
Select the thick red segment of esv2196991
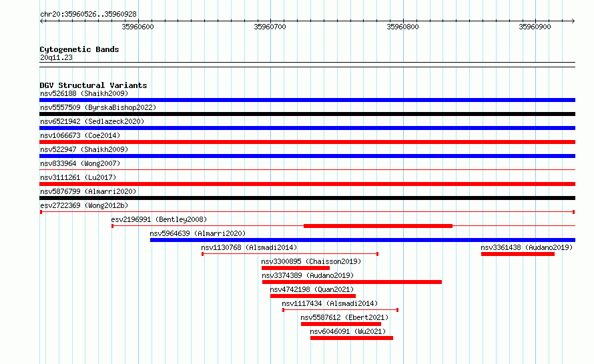[x=378, y=226]
